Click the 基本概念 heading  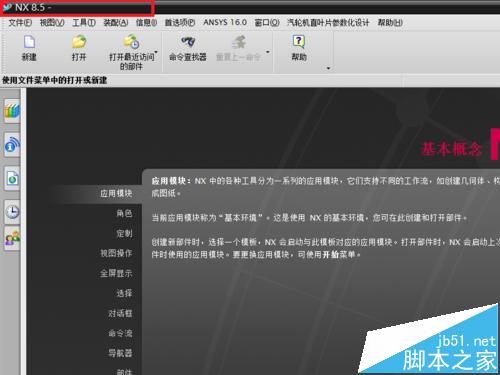pyautogui.click(x=451, y=149)
